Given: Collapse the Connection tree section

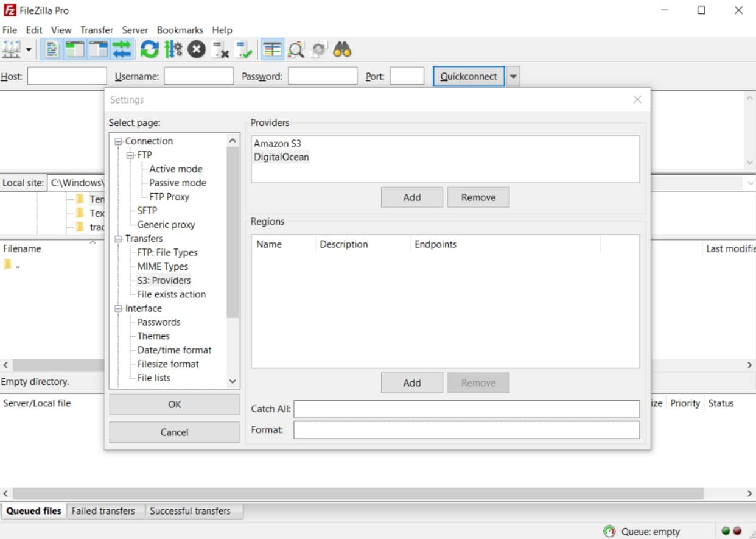Looking at the screenshot, I should click(117, 141).
